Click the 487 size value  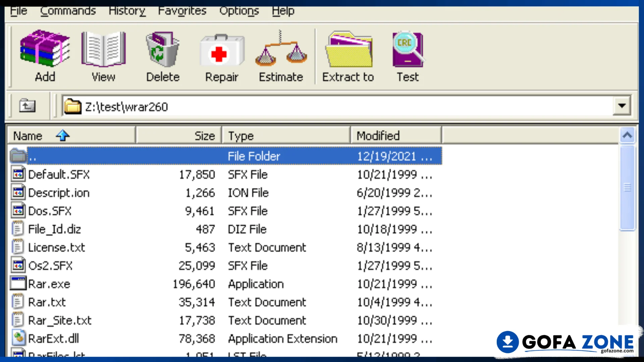205,229
